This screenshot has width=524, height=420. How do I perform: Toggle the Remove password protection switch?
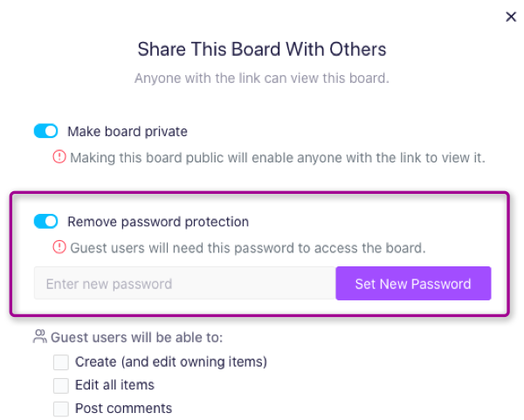pos(45,221)
